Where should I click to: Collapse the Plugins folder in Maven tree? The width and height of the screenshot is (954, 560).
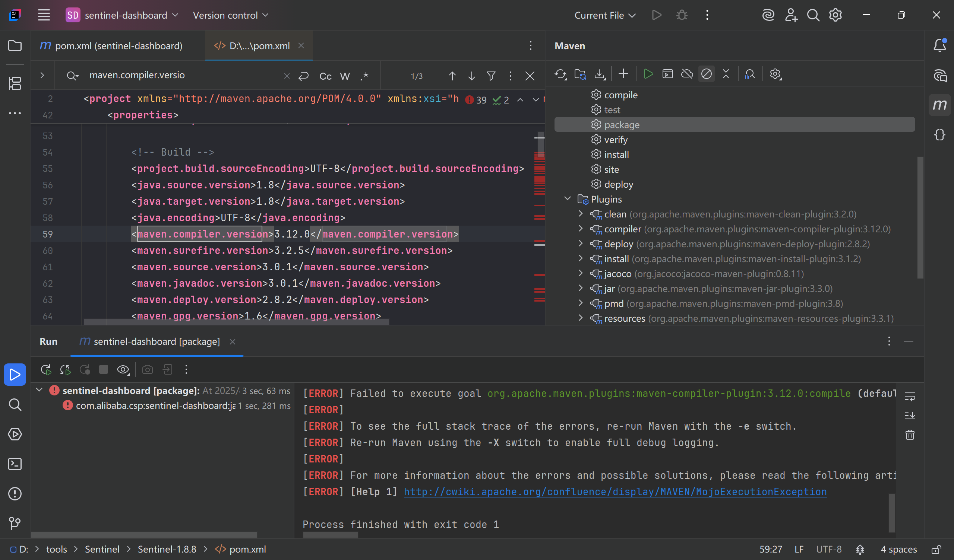(x=567, y=199)
